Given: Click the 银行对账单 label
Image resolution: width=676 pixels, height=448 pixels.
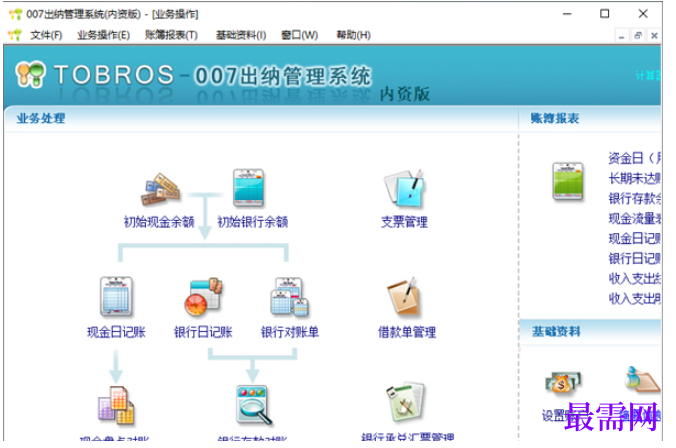Looking at the screenshot, I should (290, 332).
